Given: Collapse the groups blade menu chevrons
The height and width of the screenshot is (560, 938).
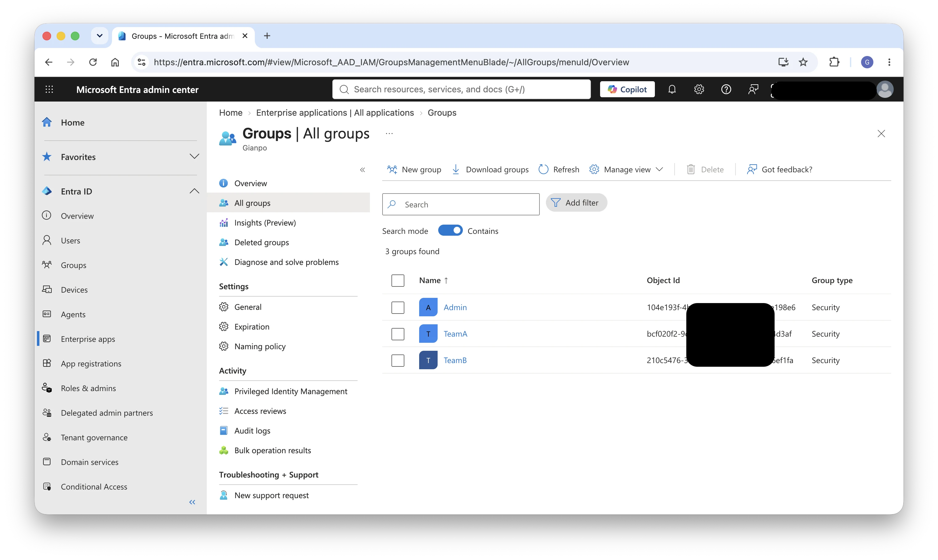Looking at the screenshot, I should [362, 170].
